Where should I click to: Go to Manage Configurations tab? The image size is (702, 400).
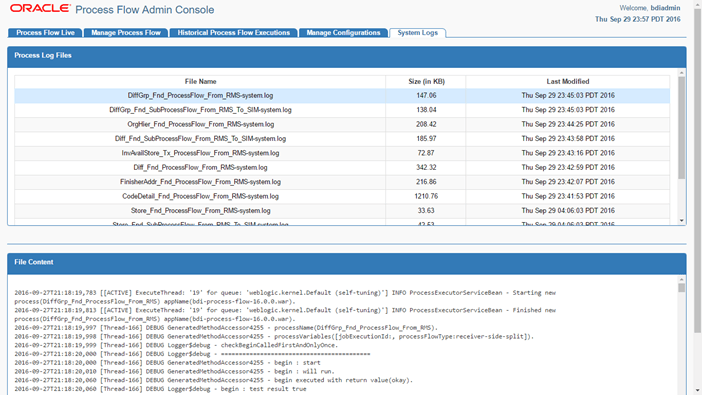click(343, 33)
